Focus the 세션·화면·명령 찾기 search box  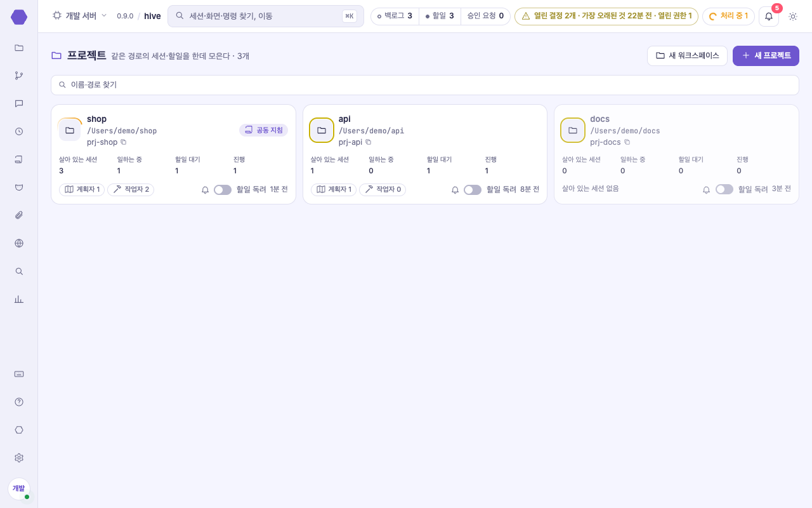266,16
